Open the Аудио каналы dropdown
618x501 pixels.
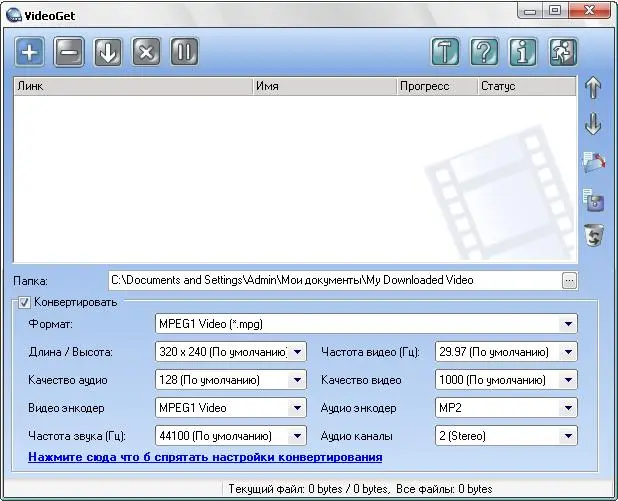pos(568,436)
